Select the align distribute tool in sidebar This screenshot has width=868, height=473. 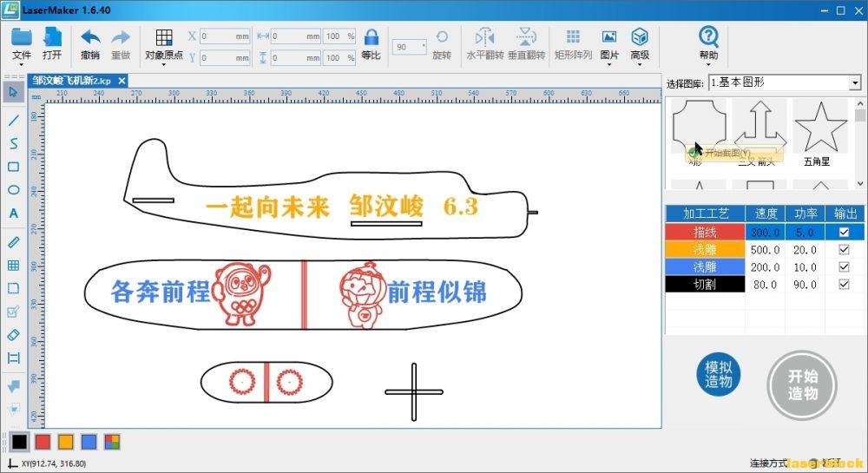(14, 358)
